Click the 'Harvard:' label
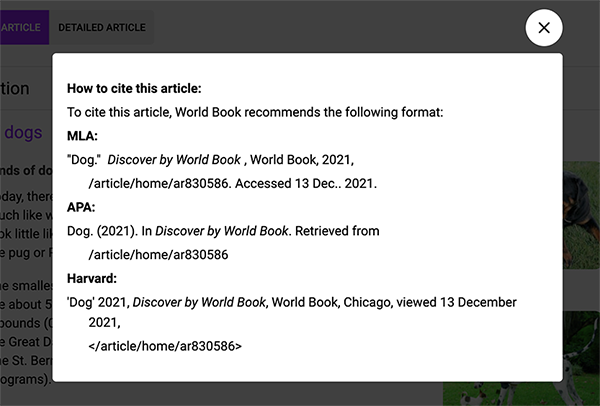The image size is (600, 406). [x=92, y=278]
